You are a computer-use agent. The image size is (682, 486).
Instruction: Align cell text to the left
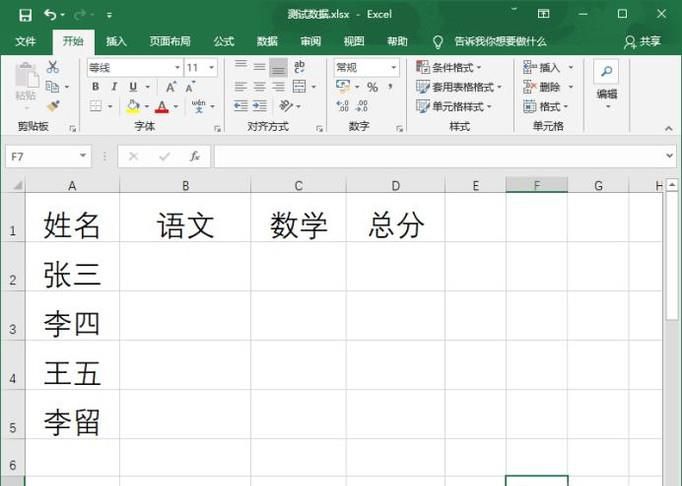click(x=241, y=87)
